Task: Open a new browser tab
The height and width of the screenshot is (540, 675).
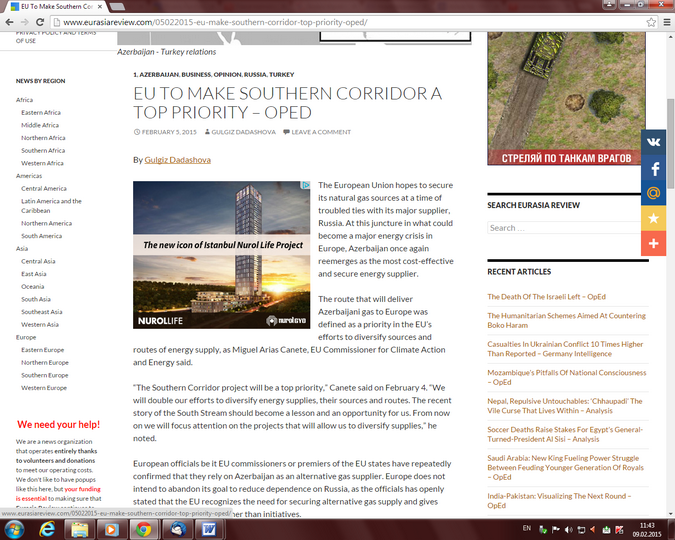Action: click(117, 6)
